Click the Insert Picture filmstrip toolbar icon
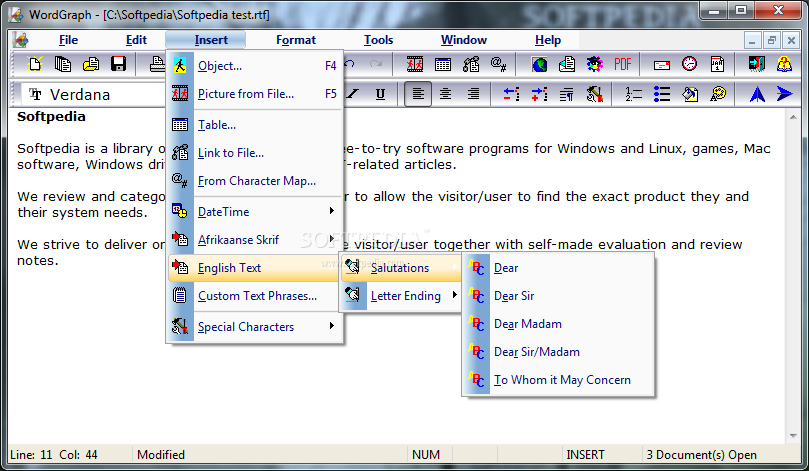The height and width of the screenshot is (471, 809). (415, 64)
